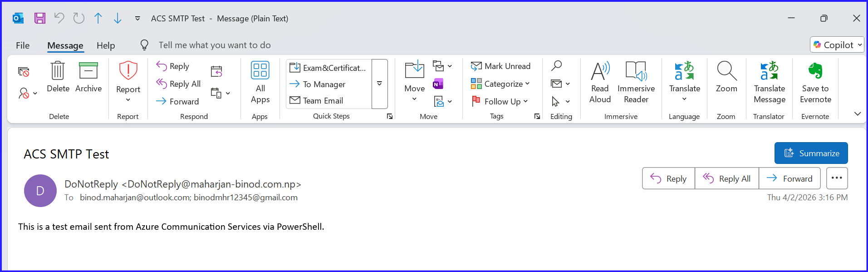
Task: Go to previous item up arrow
Action: (x=98, y=18)
